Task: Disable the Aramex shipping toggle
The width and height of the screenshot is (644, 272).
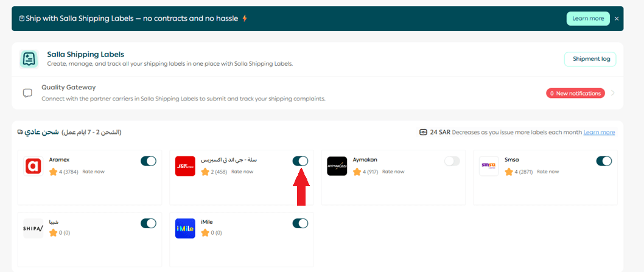Action: click(x=149, y=161)
